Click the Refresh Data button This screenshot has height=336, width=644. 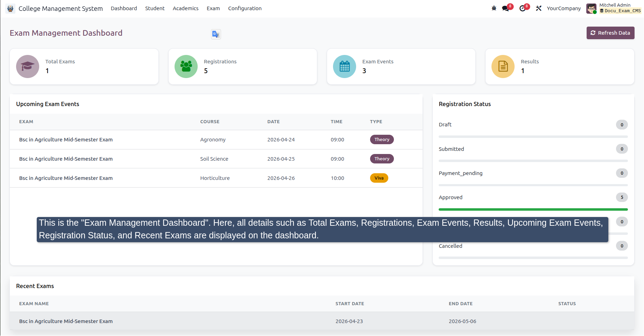point(610,33)
